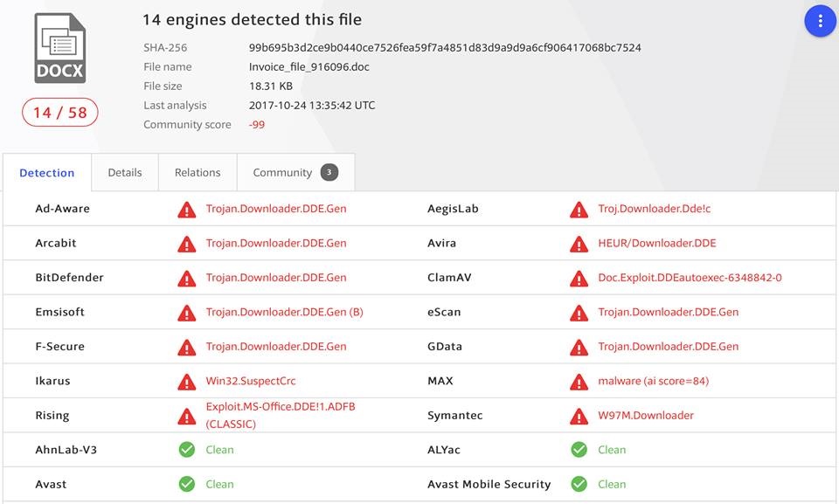Click the warning icon in GData row

point(579,348)
